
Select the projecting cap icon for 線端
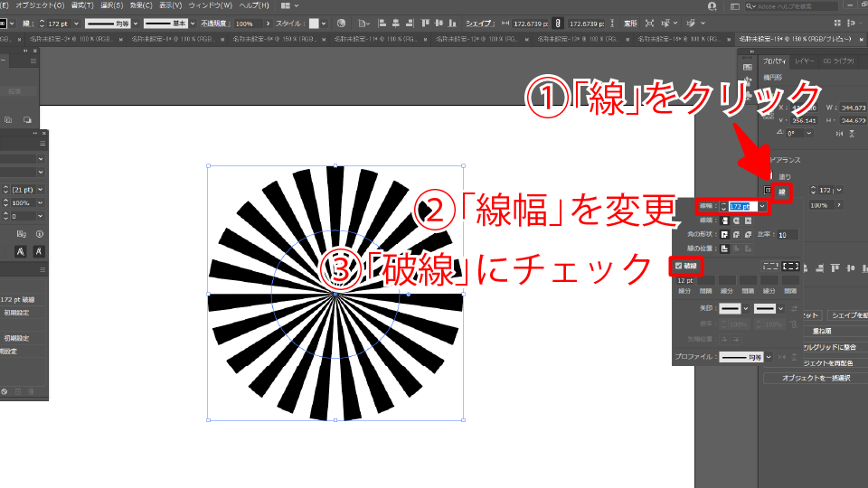[x=748, y=221]
